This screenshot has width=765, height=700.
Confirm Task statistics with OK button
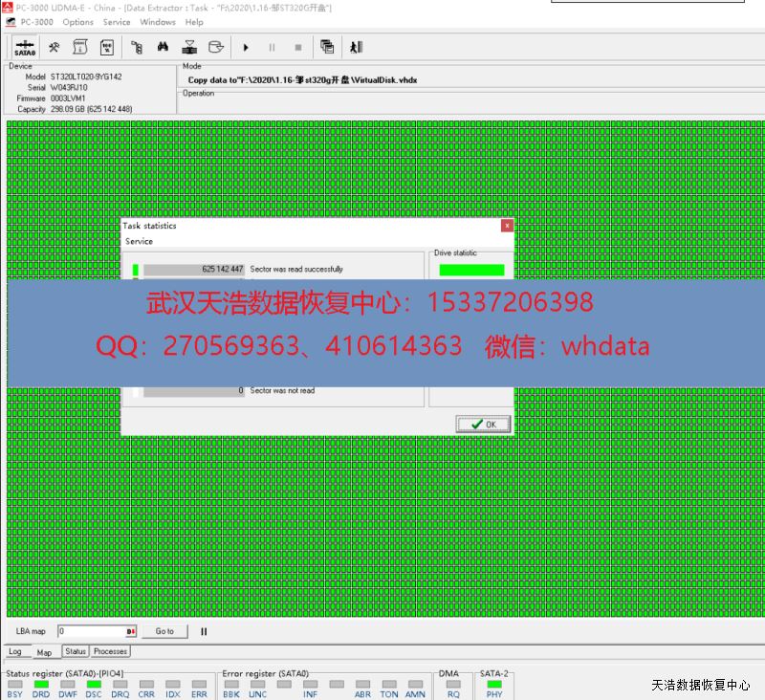tap(483, 424)
